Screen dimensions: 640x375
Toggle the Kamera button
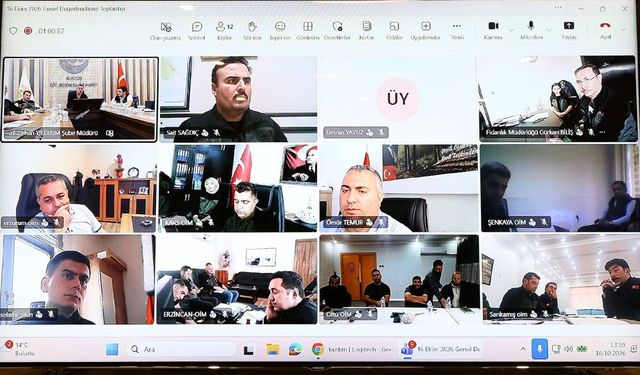point(493,31)
